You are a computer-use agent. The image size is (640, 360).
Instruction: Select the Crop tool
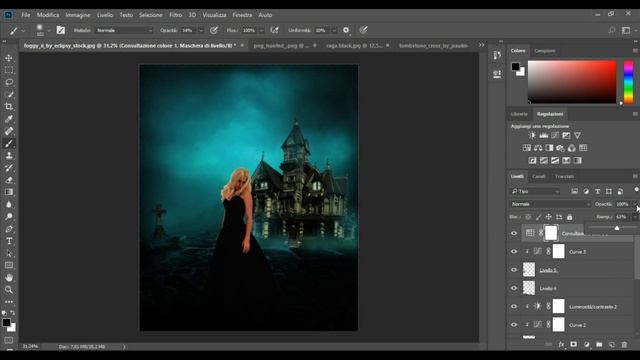[9, 107]
